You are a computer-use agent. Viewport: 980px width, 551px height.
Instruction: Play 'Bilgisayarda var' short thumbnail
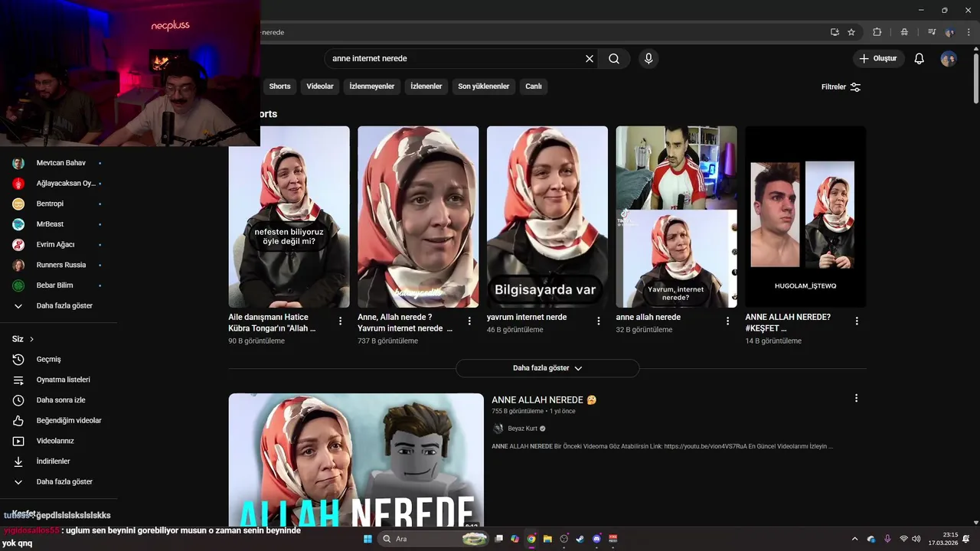point(547,217)
